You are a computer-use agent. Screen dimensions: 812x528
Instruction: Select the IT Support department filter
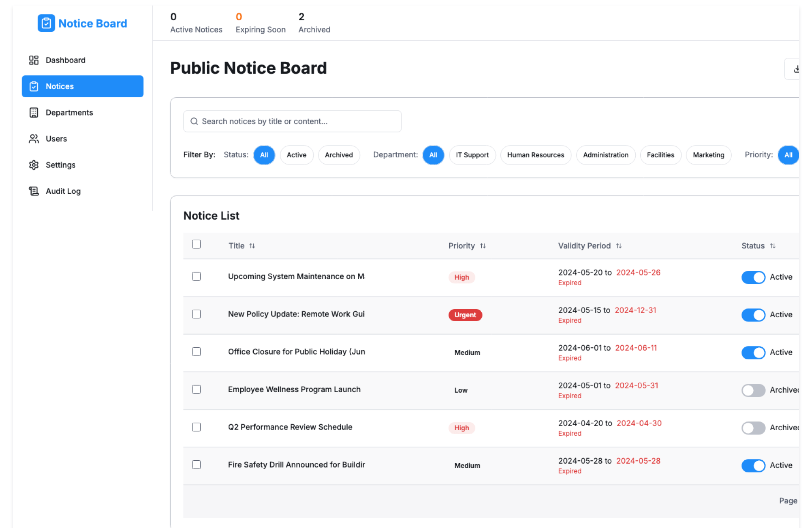(x=472, y=155)
